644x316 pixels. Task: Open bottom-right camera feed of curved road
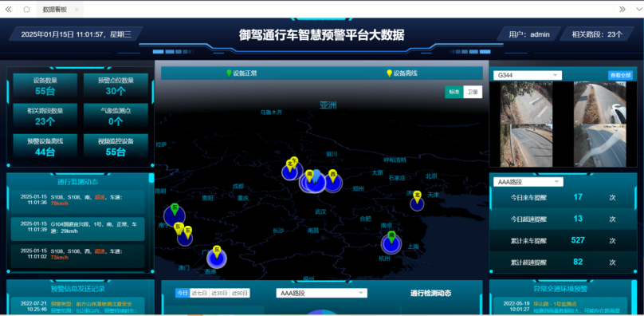coord(599,145)
